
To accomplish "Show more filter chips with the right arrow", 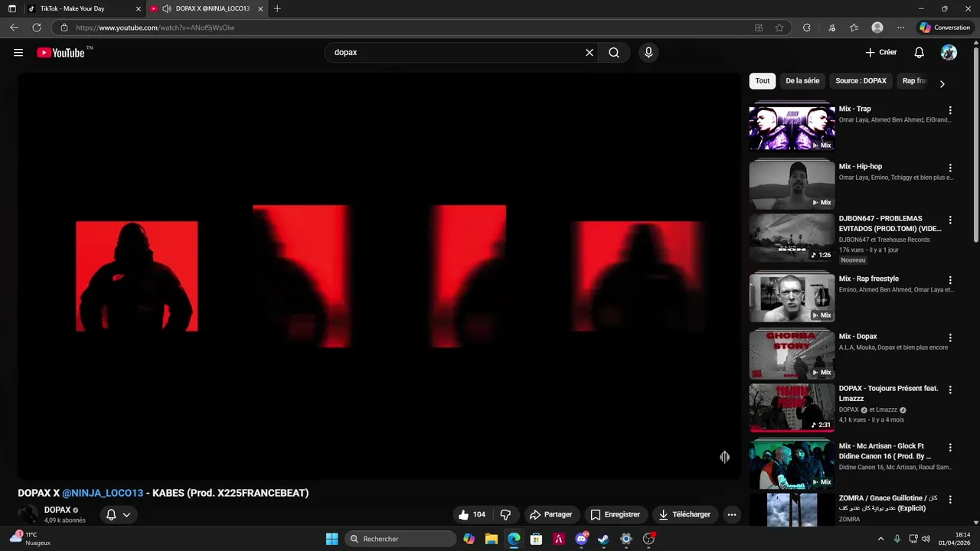I will pos(942,83).
